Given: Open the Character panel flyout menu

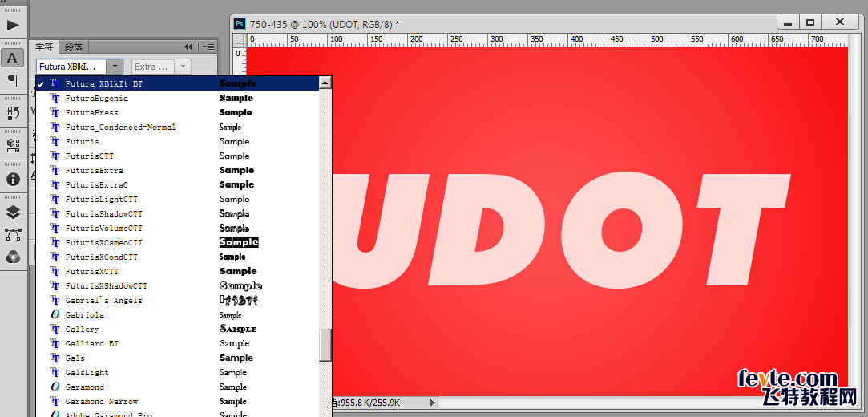Looking at the screenshot, I should pos(207,47).
